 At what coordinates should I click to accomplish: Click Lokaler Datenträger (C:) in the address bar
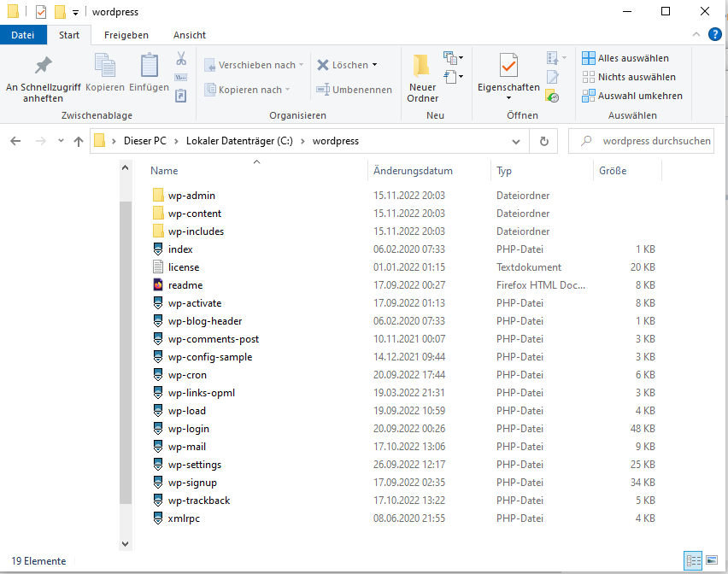pyautogui.click(x=239, y=141)
